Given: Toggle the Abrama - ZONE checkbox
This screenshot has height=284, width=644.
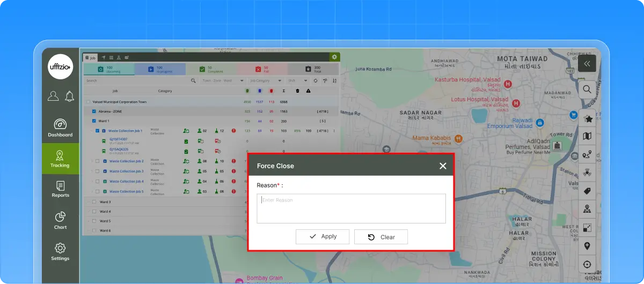Looking at the screenshot, I should pos(94,111).
